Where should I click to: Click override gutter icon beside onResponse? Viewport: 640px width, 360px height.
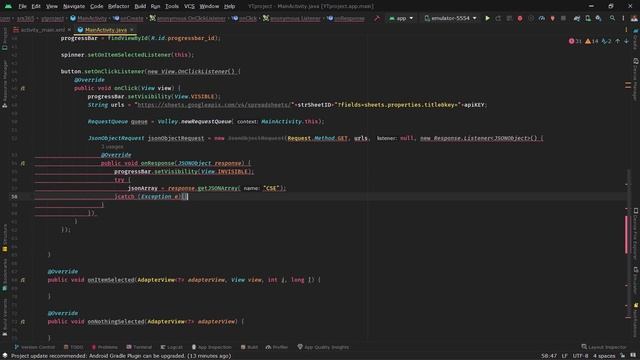pyautogui.click(x=23, y=163)
